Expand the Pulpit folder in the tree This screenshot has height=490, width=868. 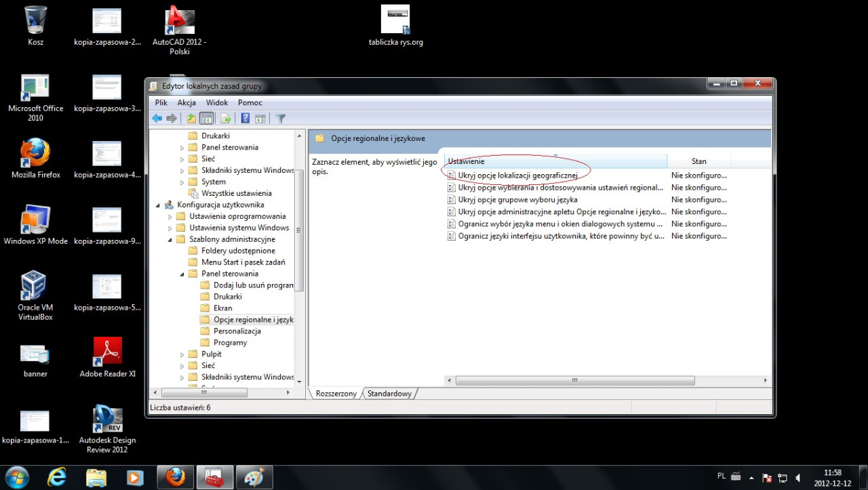click(182, 354)
